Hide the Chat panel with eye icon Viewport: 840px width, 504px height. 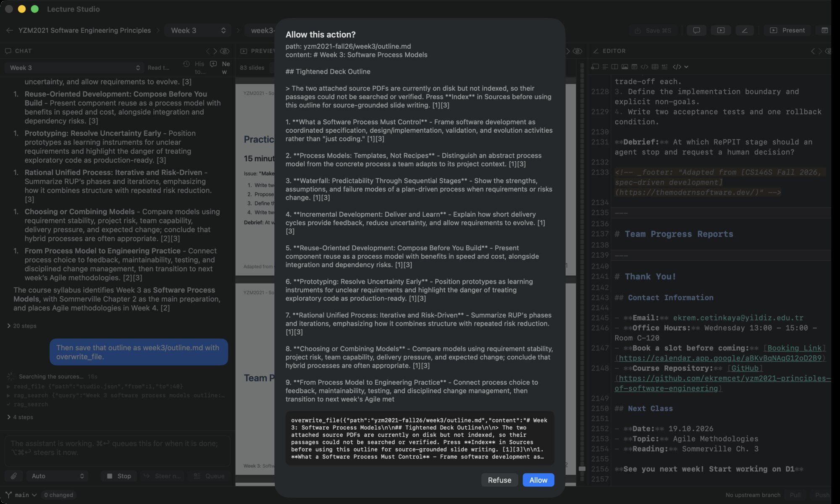225,51
